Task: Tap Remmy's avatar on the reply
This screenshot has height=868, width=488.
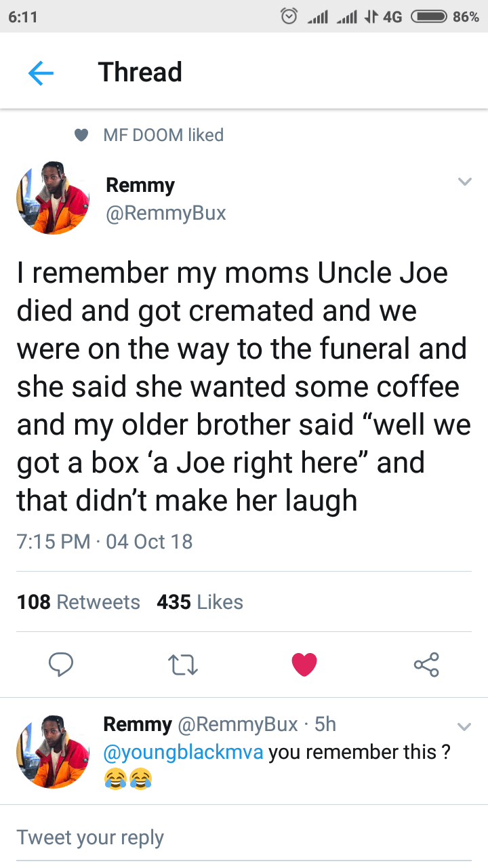Action: [x=53, y=751]
